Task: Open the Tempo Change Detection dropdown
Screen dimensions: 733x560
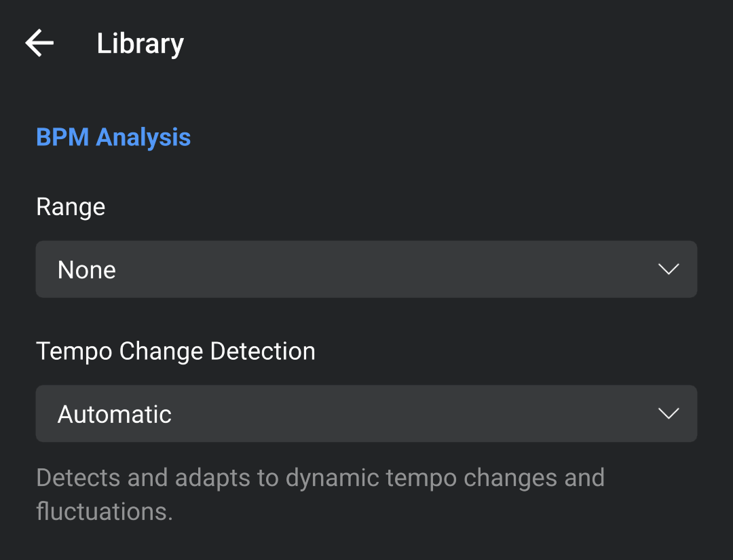Action: [x=366, y=413]
